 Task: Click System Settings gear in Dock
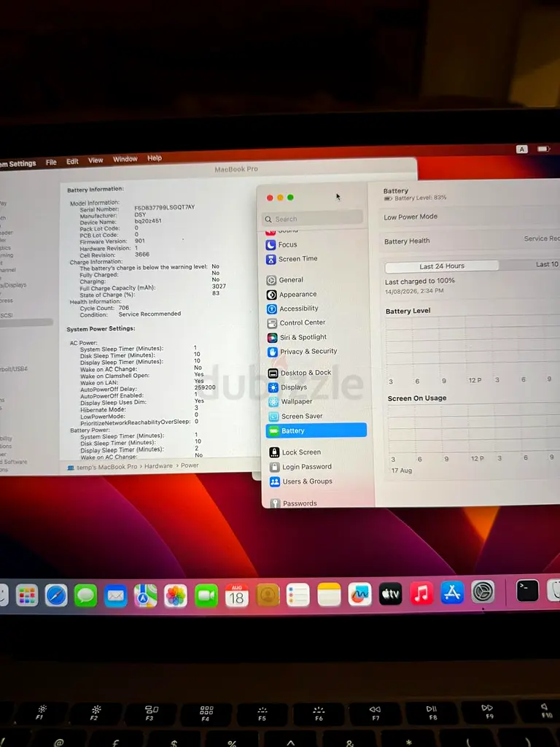483,592
